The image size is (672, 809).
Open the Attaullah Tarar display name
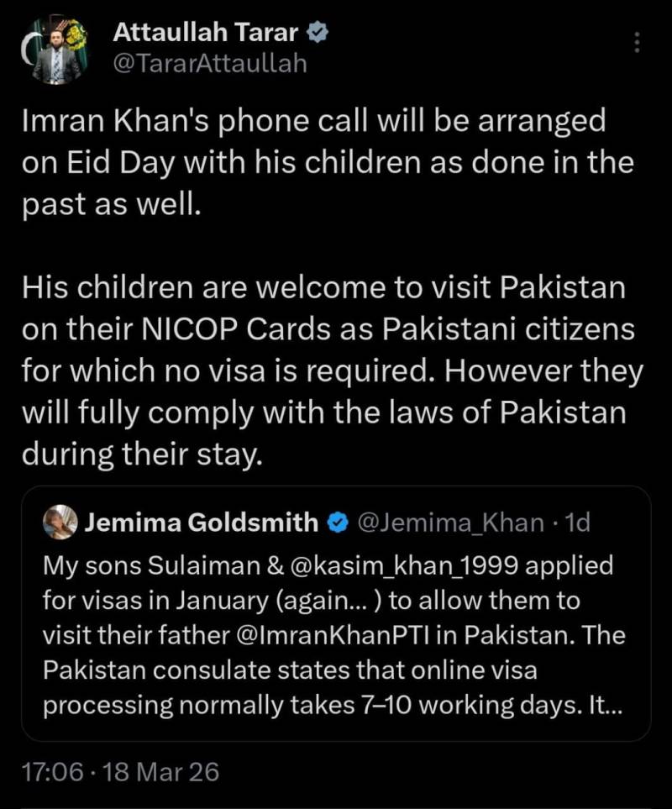205,33
